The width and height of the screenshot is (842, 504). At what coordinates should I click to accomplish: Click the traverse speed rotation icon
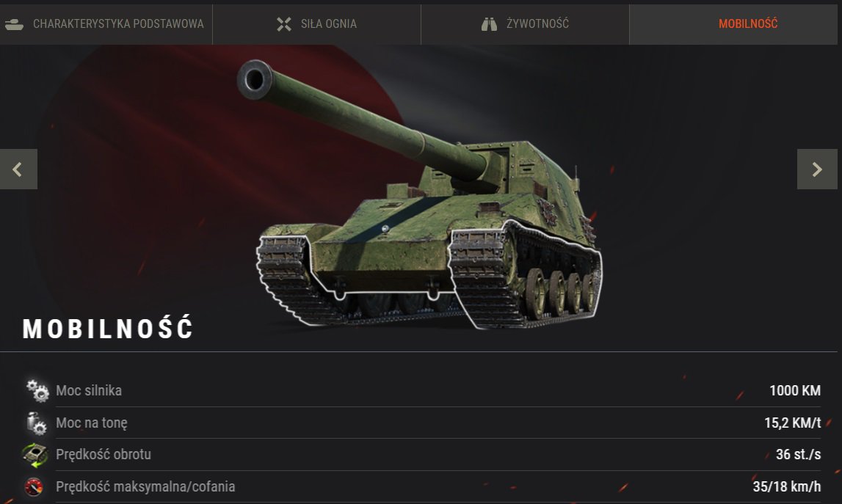35,455
